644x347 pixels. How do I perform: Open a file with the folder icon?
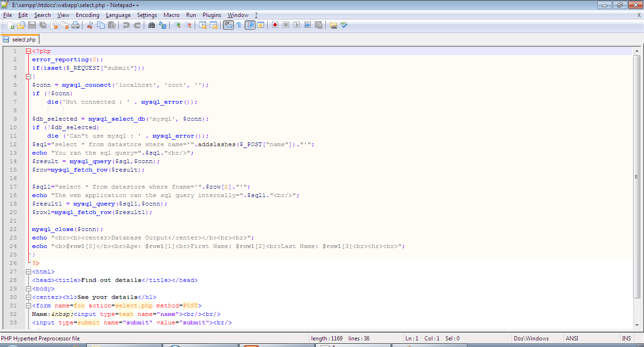[20, 25]
